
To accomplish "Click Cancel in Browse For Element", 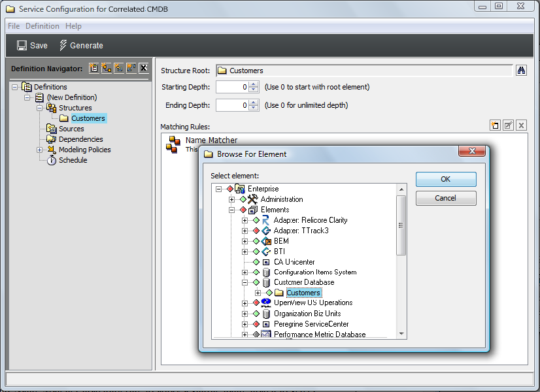I will (446, 198).
